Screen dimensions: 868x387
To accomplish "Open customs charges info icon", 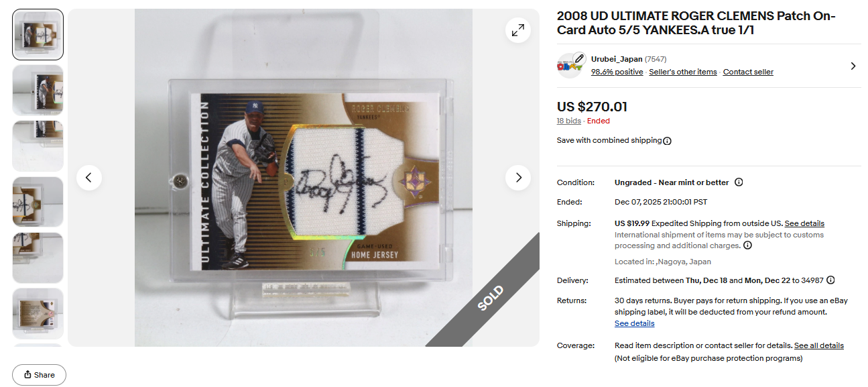I will (747, 245).
